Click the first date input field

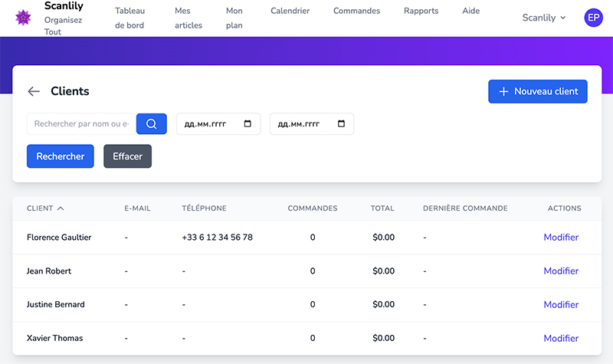tap(218, 124)
